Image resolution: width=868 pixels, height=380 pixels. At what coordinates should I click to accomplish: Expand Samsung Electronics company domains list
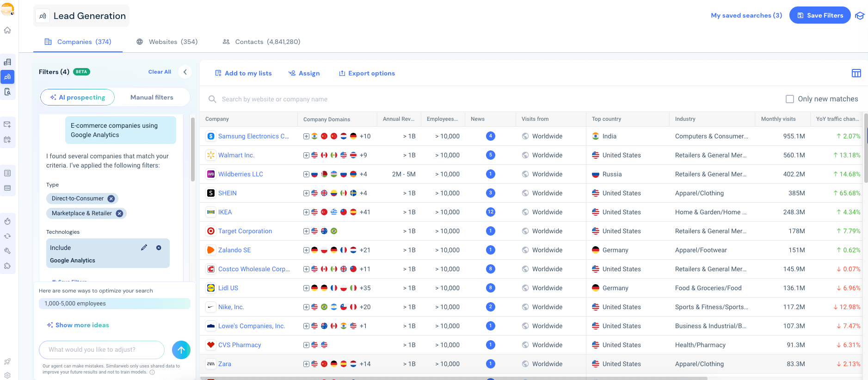[306, 136]
